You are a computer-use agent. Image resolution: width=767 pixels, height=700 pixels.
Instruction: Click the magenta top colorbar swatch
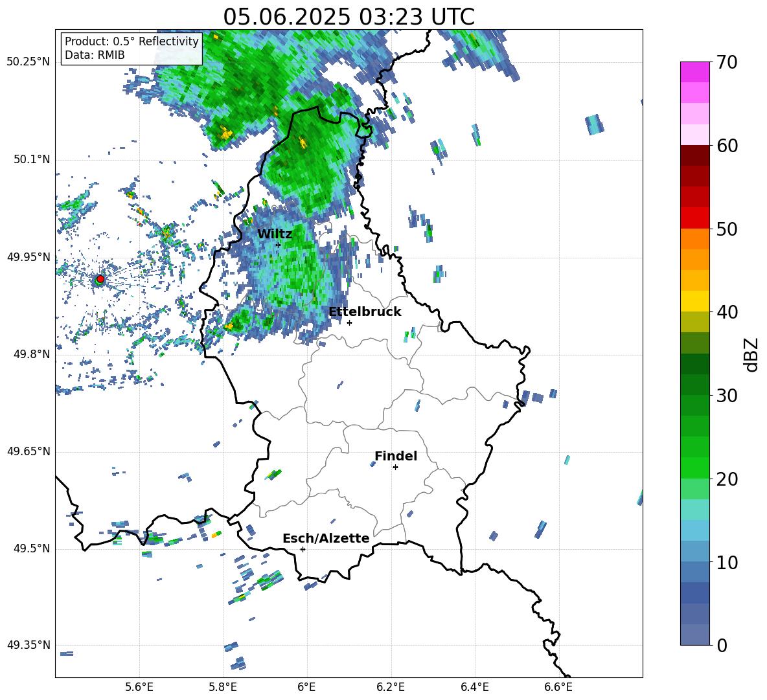pyautogui.click(x=694, y=73)
